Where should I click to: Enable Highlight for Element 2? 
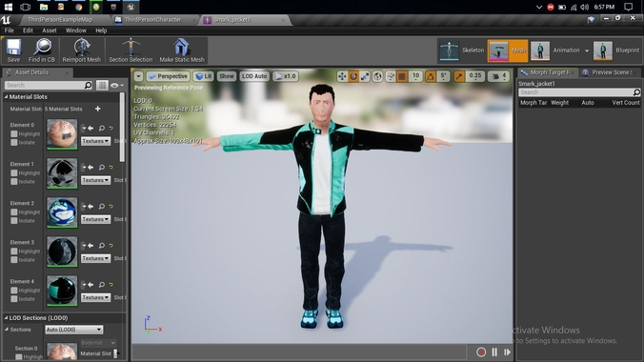coord(14,212)
